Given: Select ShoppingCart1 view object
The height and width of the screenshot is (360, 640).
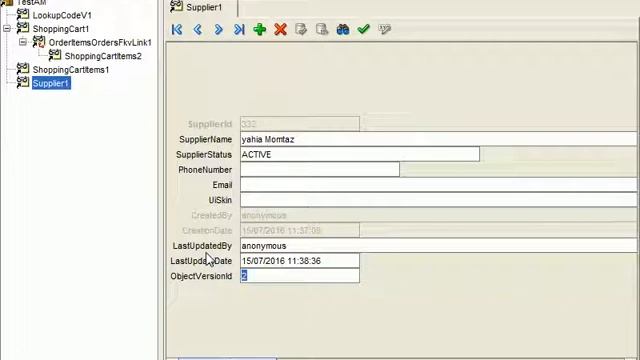Looking at the screenshot, I should pyautogui.click(x=61, y=29).
